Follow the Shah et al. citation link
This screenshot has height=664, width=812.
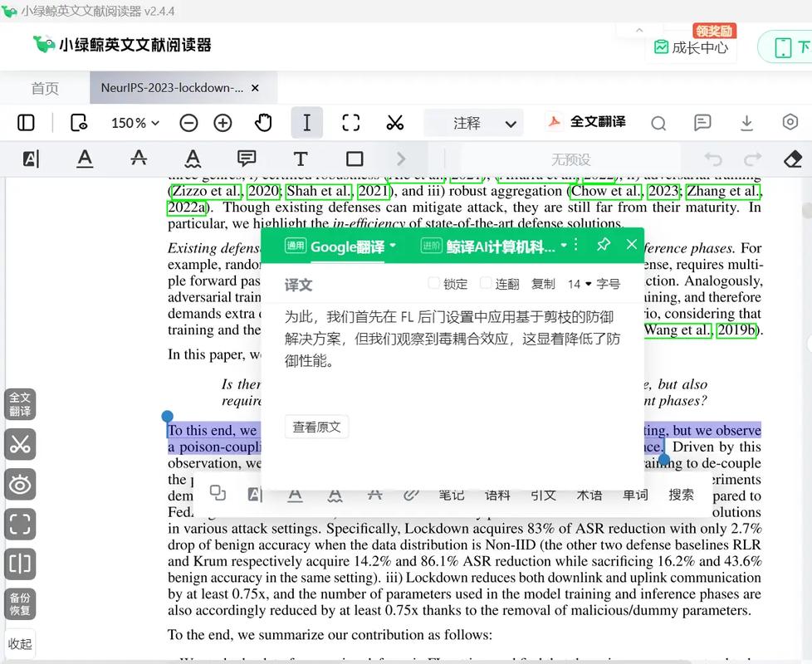(319, 191)
